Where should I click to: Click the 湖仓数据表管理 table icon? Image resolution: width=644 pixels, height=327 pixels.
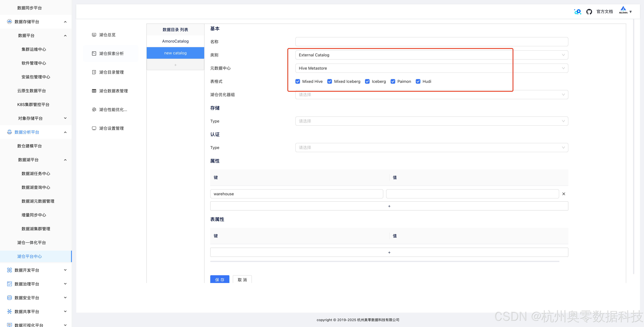94,91
